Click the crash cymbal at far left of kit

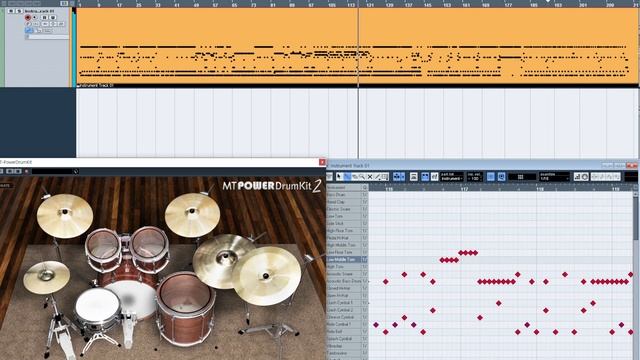pyautogui.click(x=64, y=216)
